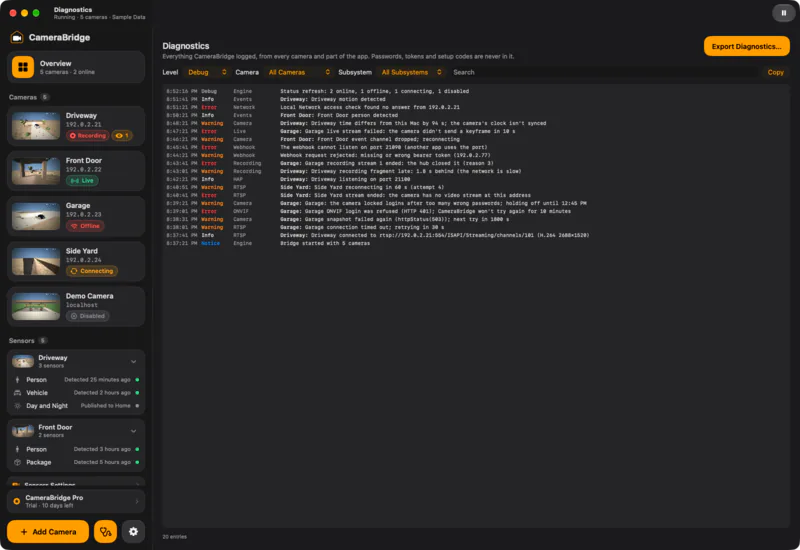Select the 'Side Yard reconnecting in 60 s' line

[x=475, y=187]
